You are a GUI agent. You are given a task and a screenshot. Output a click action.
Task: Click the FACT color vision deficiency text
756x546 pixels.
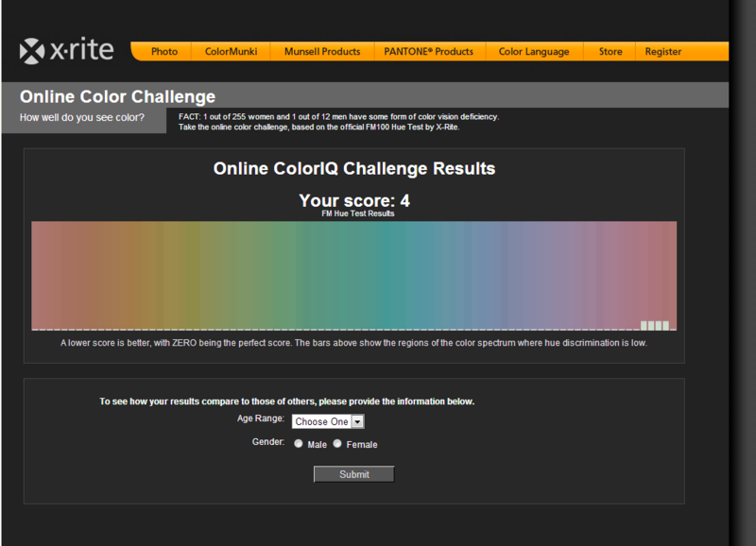click(x=338, y=116)
